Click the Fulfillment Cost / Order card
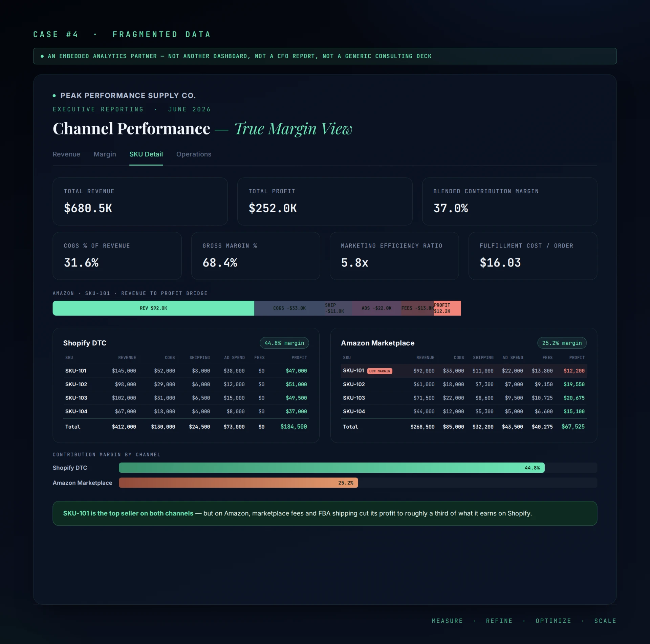The width and height of the screenshot is (650, 644). tap(533, 256)
